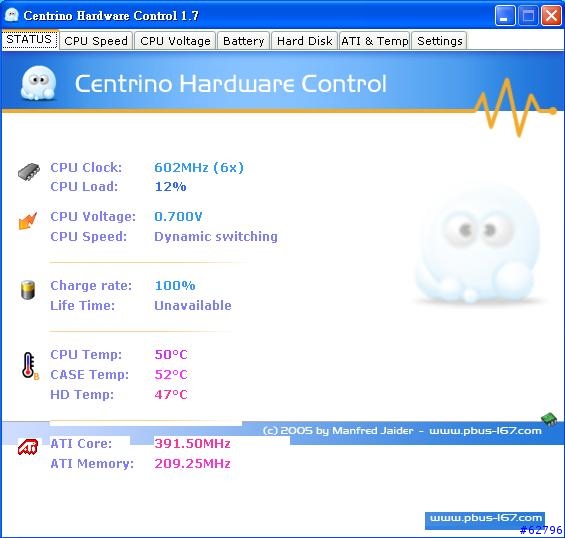Click the title bar ghost application icon
565x538 pixels.
point(12,15)
